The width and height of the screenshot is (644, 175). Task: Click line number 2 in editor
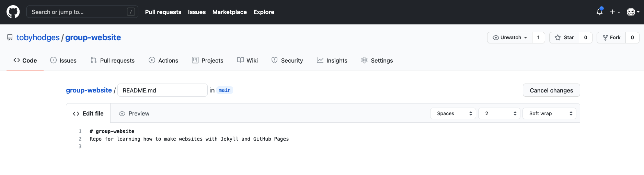point(80,139)
